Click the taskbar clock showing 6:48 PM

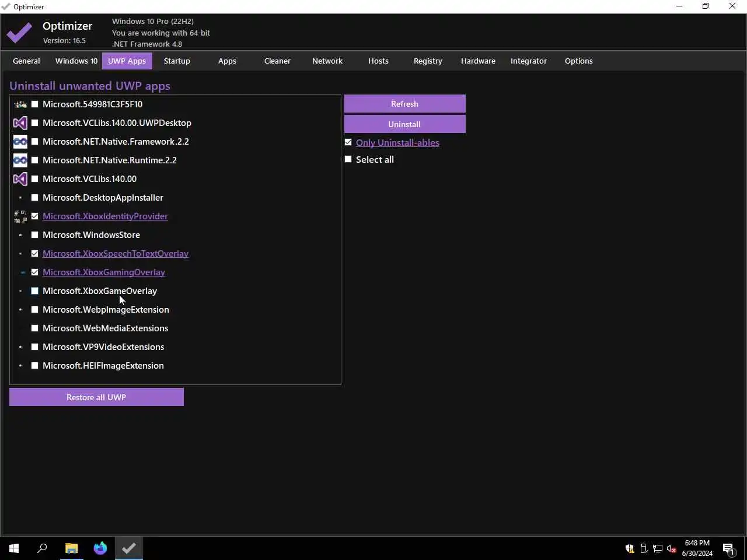(x=697, y=548)
